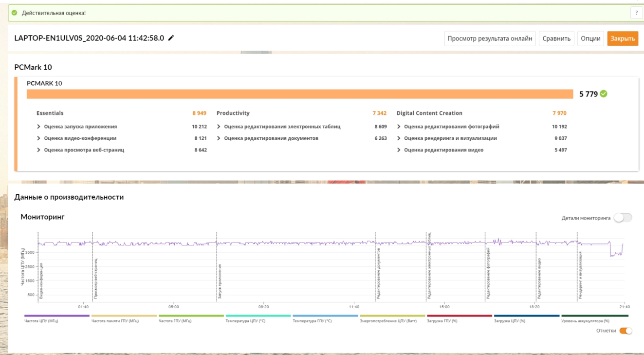Click the video conferencing score 8 121
Screen dimensions: 644x355
click(201, 138)
